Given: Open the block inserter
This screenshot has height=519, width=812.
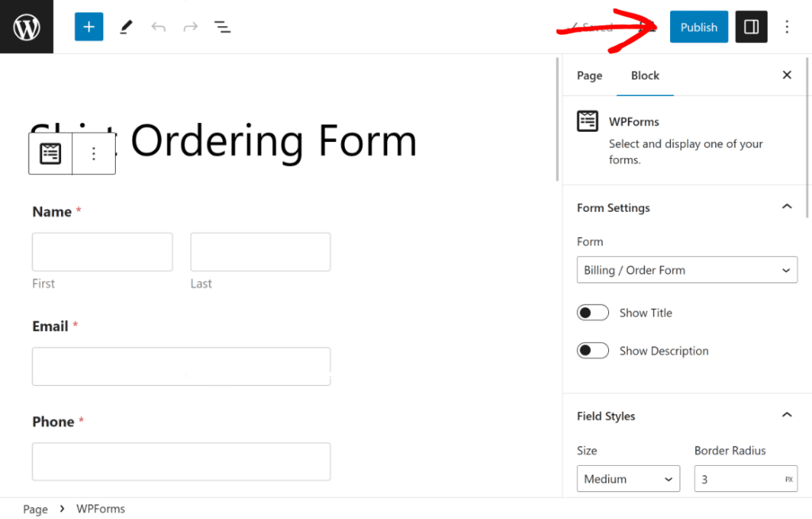Looking at the screenshot, I should click(88, 26).
